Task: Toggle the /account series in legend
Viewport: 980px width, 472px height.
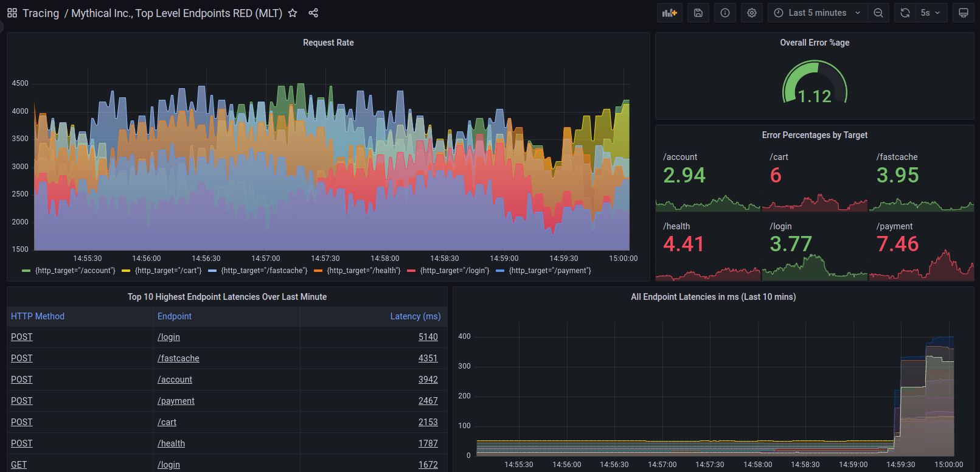Action: (x=75, y=271)
